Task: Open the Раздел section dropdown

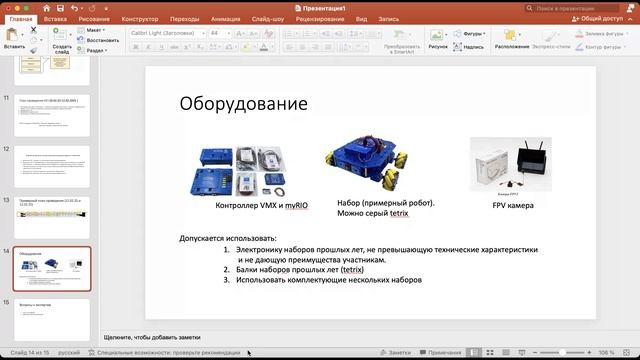Action: point(92,50)
